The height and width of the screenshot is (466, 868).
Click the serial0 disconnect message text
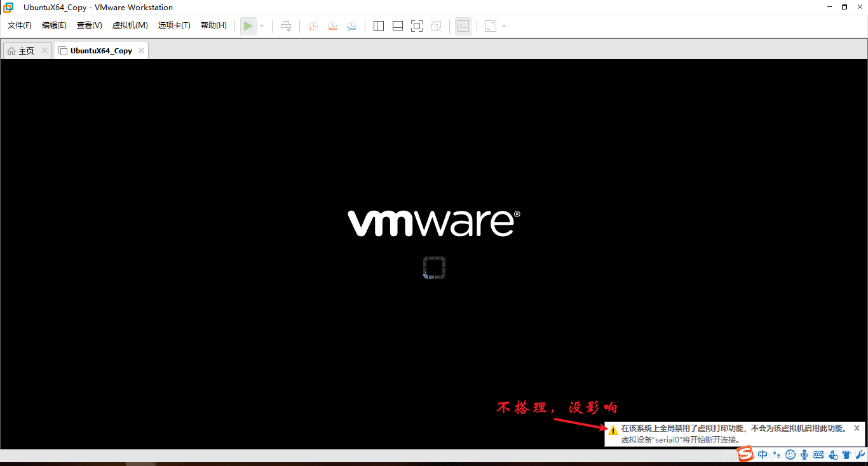680,439
